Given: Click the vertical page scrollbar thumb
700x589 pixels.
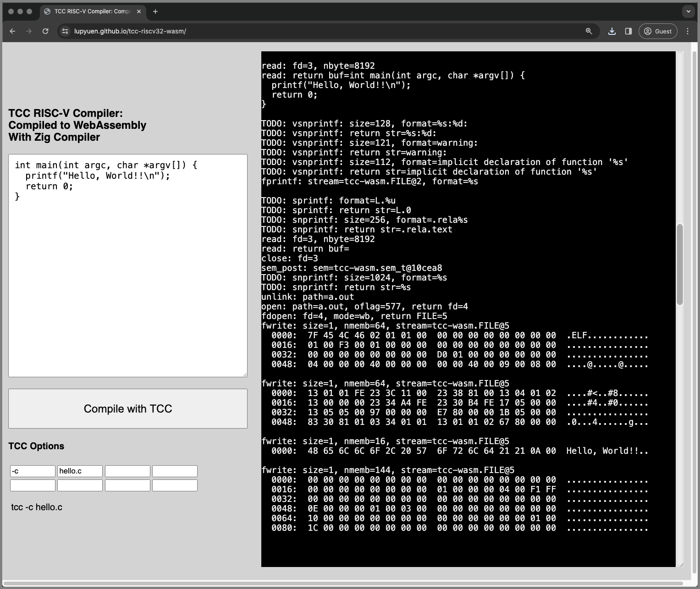Looking at the screenshot, I should click(680, 264).
